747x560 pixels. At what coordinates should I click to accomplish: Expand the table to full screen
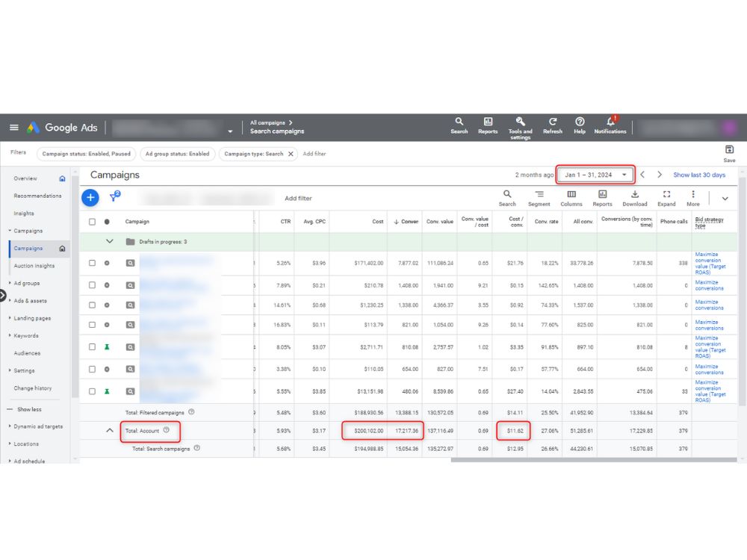[666, 198]
